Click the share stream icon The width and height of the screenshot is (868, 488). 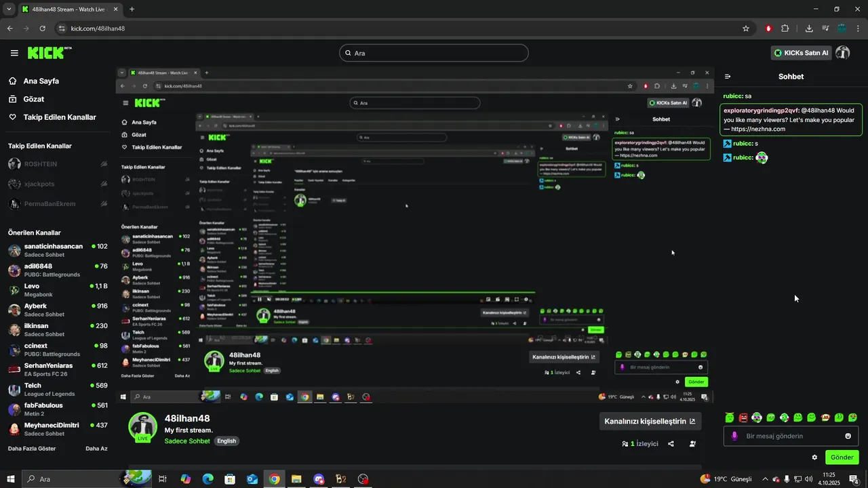(671, 444)
